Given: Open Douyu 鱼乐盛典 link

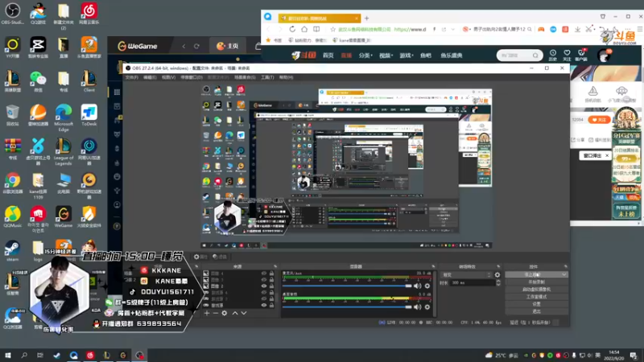Looking at the screenshot, I should (452, 56).
